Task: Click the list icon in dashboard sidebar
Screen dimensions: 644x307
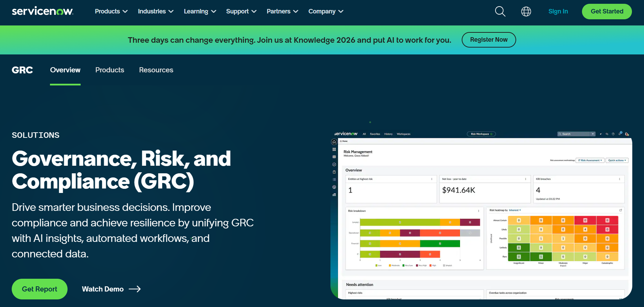Action: 334,180
